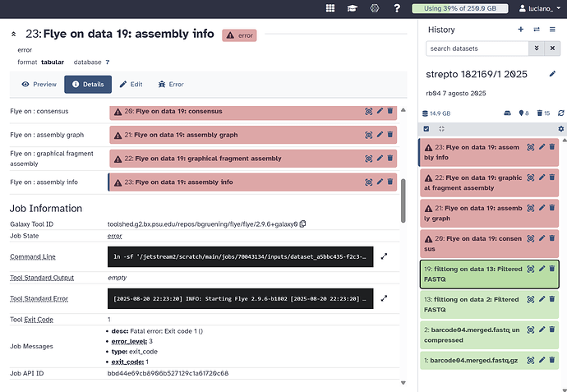Screen dimensions: 567x392
Task: Collapse dataset header with double chevron
Action: (13, 34)
